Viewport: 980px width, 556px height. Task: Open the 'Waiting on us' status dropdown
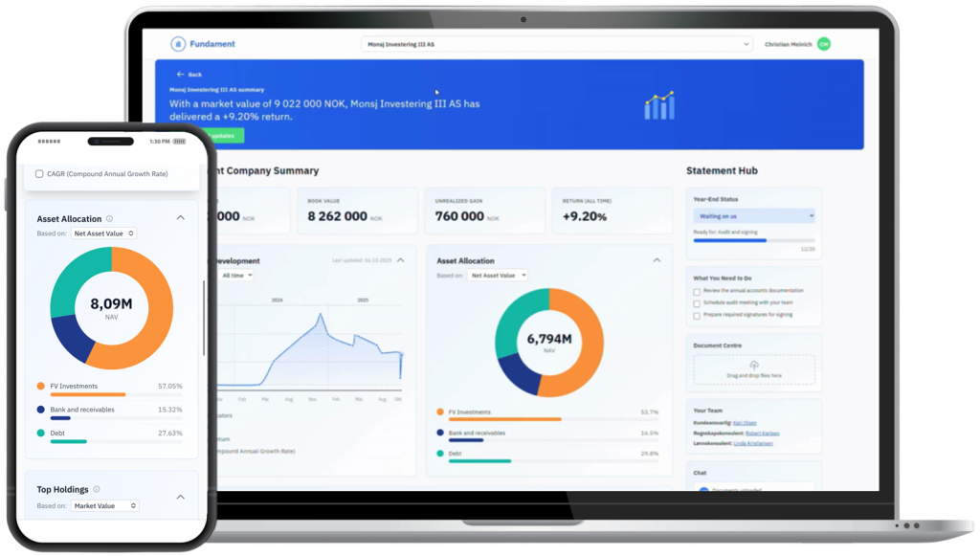coord(754,216)
